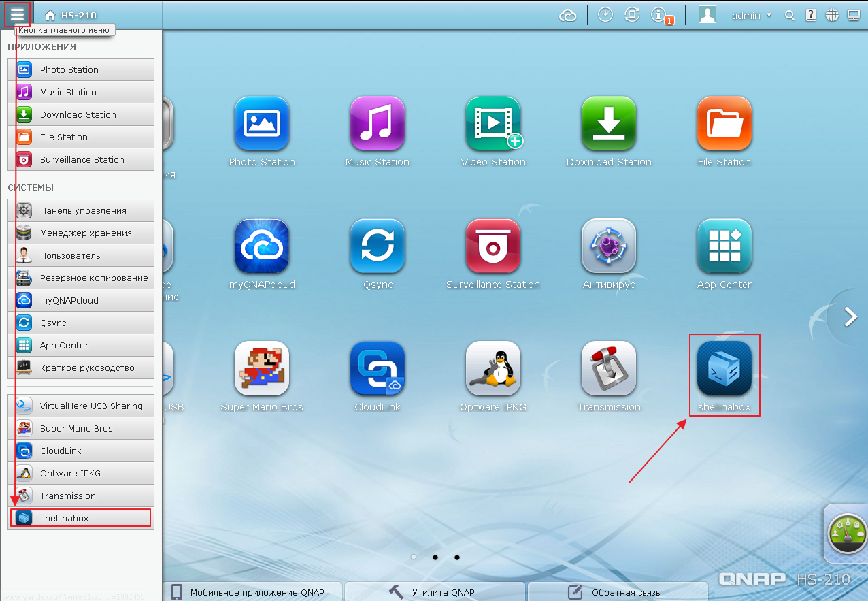Open the Surveillance Station desktop icon

point(493,246)
